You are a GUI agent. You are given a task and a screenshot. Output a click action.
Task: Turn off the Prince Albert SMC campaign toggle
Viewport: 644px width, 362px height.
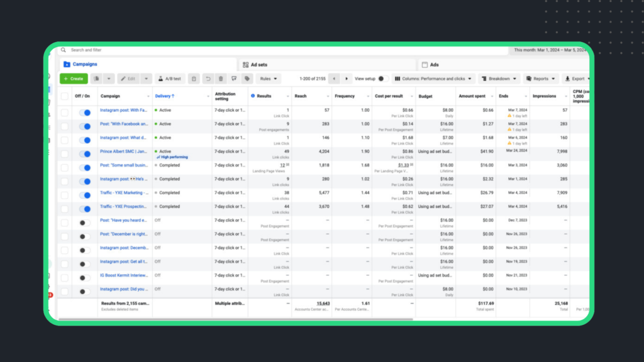[x=84, y=153]
